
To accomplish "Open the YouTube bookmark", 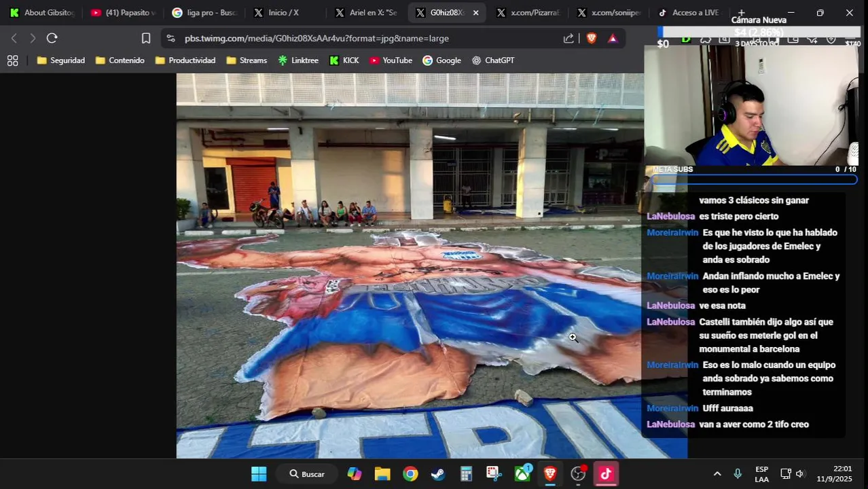I will pos(391,60).
